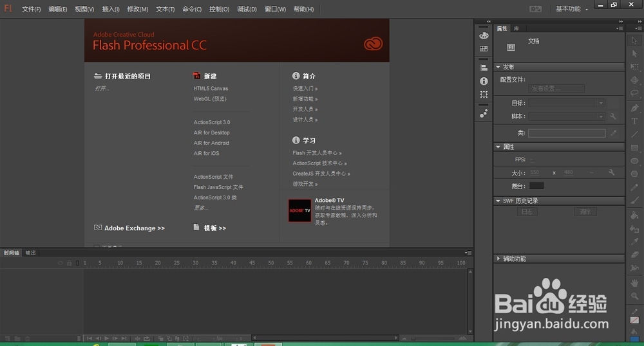The width and height of the screenshot is (644, 346).
Task: Select the PolyStar tool
Action: tap(634, 174)
